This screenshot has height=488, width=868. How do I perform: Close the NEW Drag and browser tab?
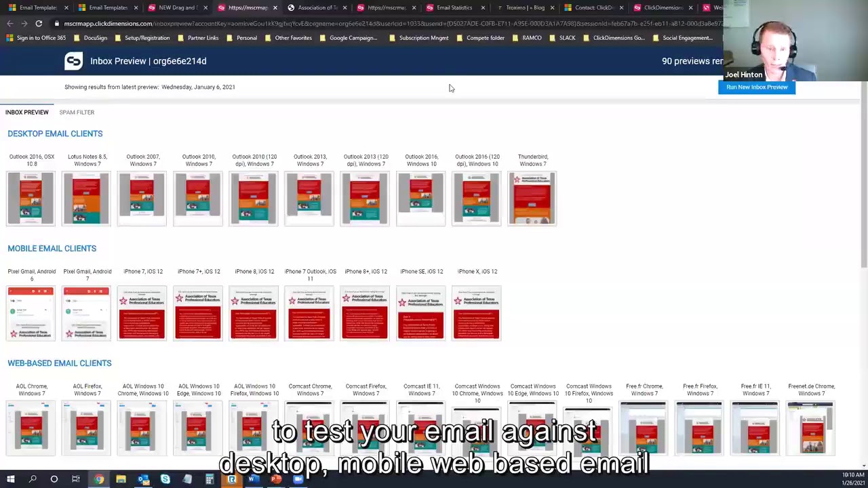click(x=205, y=7)
